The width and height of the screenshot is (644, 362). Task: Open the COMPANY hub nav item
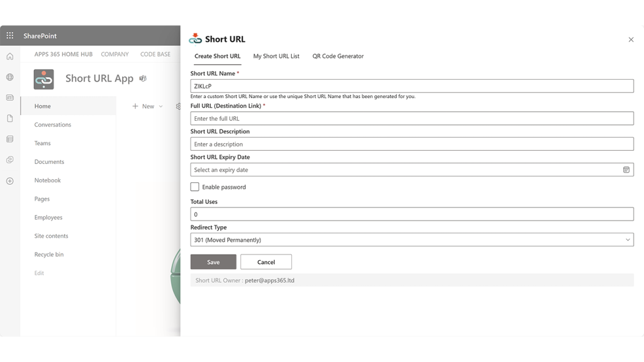[115, 54]
